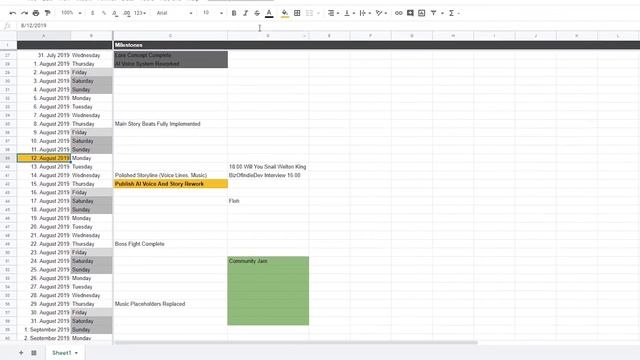Toggle strikethrough formatting
The image size is (640, 360).
[257, 13]
